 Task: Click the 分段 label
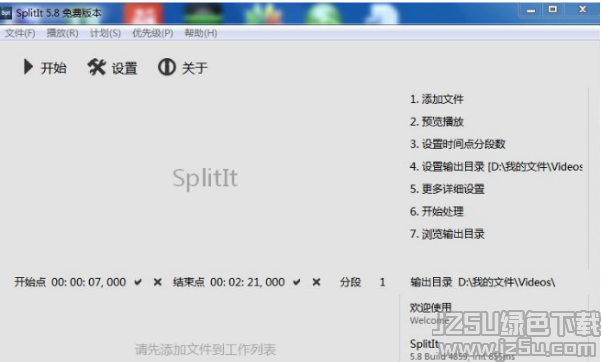point(350,282)
